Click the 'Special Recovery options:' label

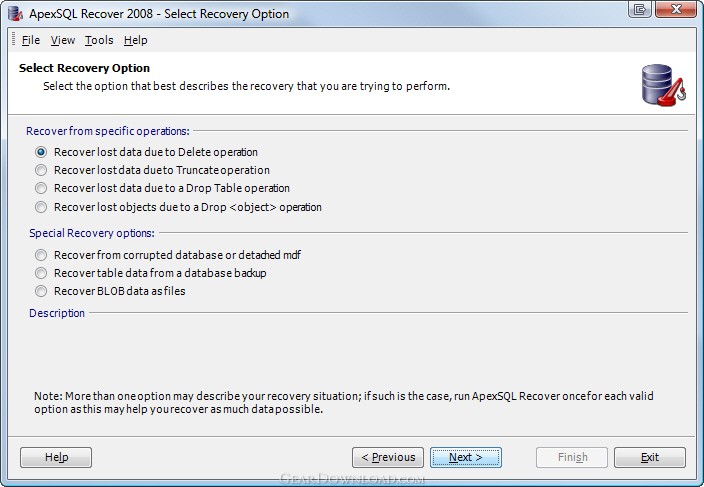click(92, 233)
